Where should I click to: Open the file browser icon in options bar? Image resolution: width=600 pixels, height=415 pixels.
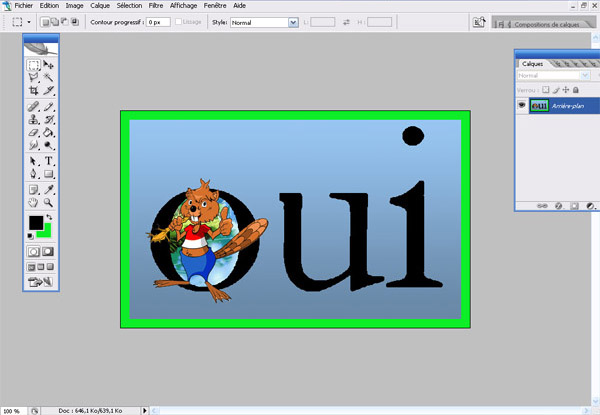(x=479, y=23)
